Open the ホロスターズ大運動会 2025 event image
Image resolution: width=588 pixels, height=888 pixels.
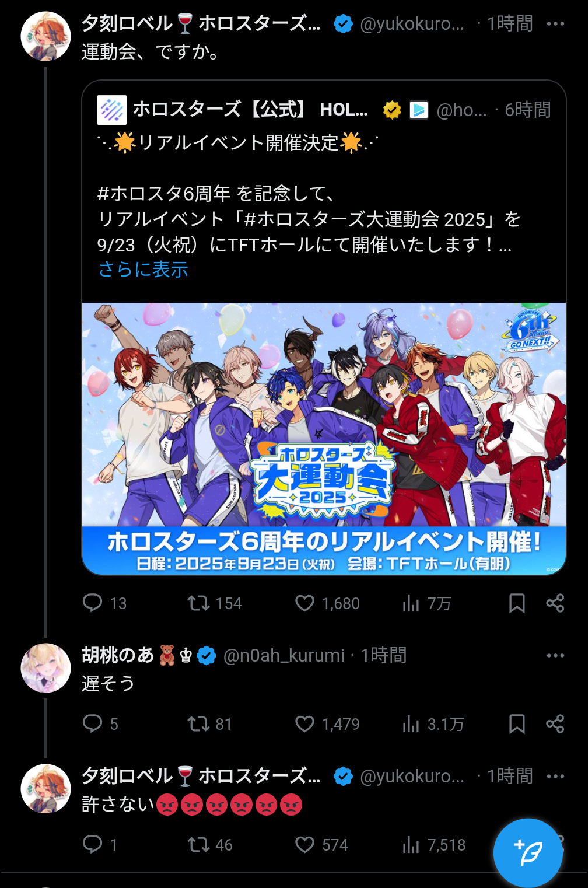[x=324, y=438]
